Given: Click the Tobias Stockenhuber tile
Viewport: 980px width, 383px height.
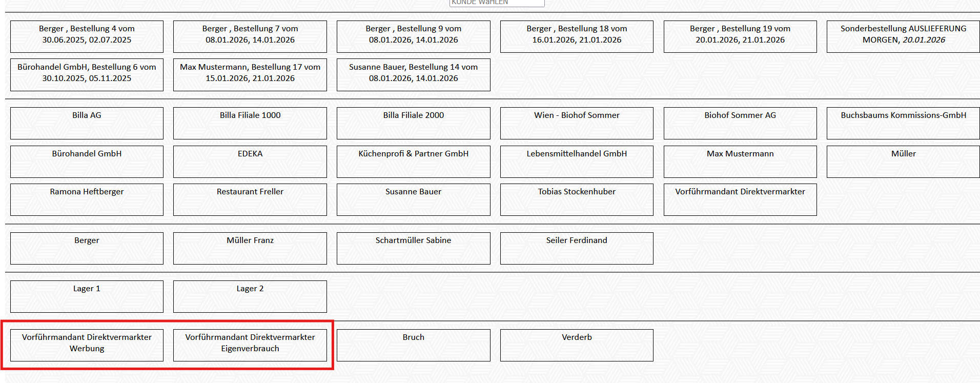Looking at the screenshot, I should (x=577, y=199).
